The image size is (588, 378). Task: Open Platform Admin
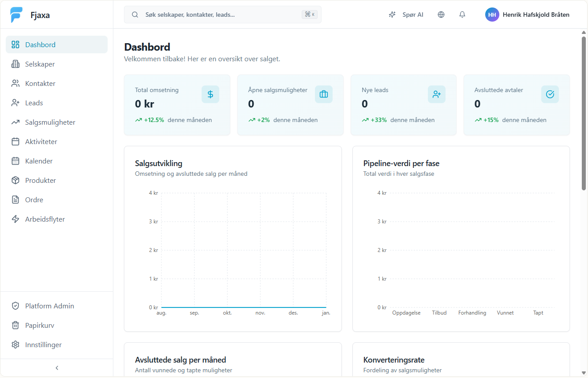click(49, 306)
